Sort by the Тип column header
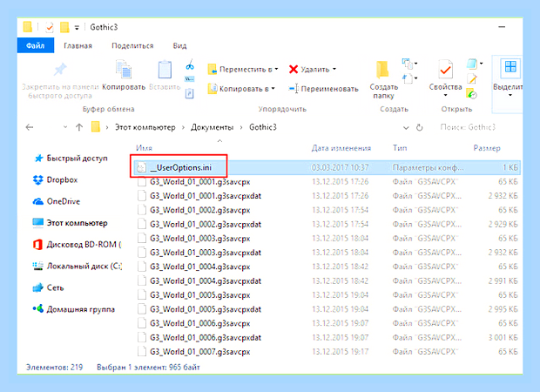540x392 pixels. click(400, 148)
